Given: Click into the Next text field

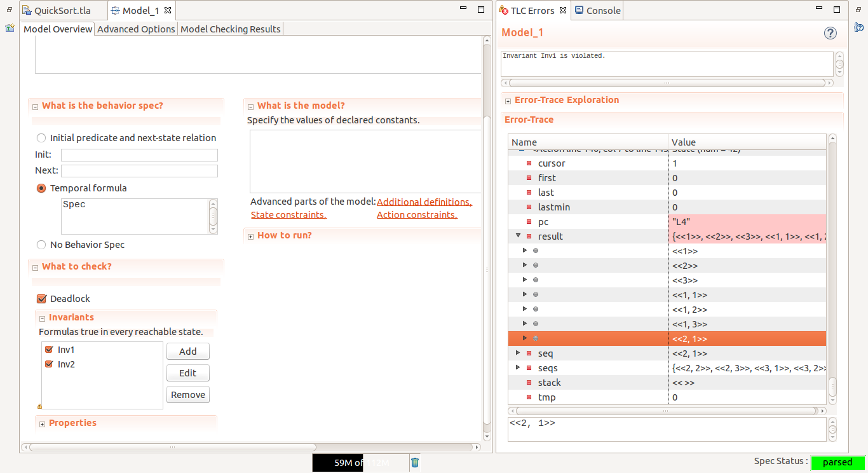Looking at the screenshot, I should pos(139,171).
